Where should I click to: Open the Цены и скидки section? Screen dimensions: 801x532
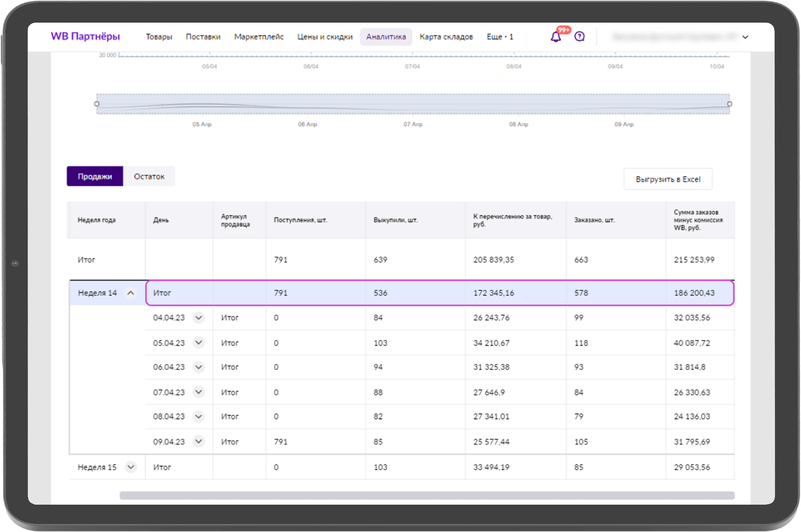click(324, 37)
